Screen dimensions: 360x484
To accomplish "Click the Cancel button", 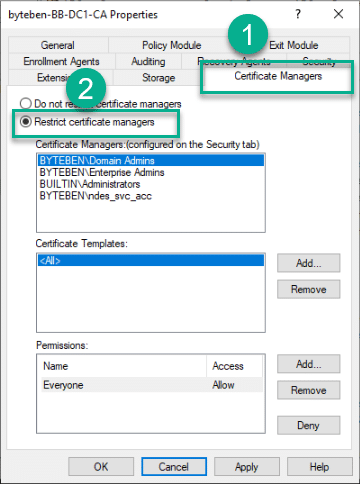I will 174,467.
